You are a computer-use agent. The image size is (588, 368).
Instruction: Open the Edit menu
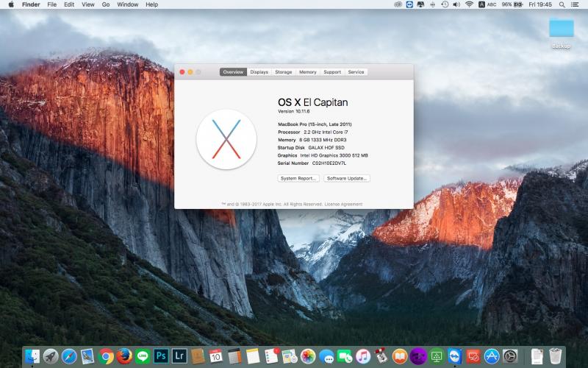tap(69, 4)
